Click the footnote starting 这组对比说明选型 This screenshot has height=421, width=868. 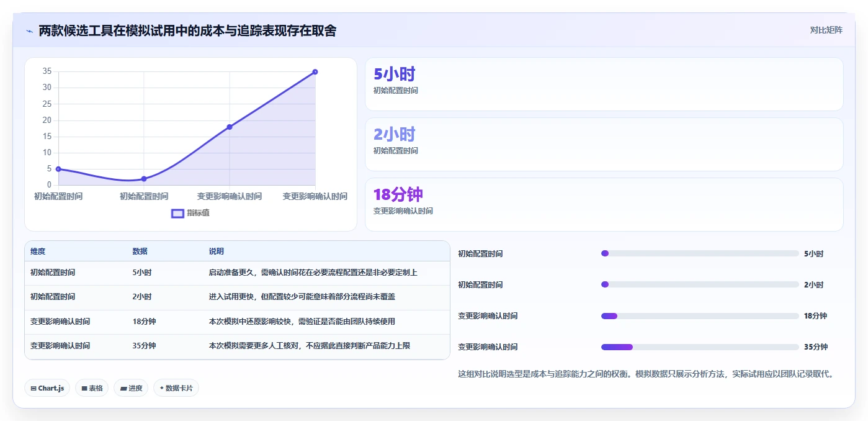(x=646, y=374)
